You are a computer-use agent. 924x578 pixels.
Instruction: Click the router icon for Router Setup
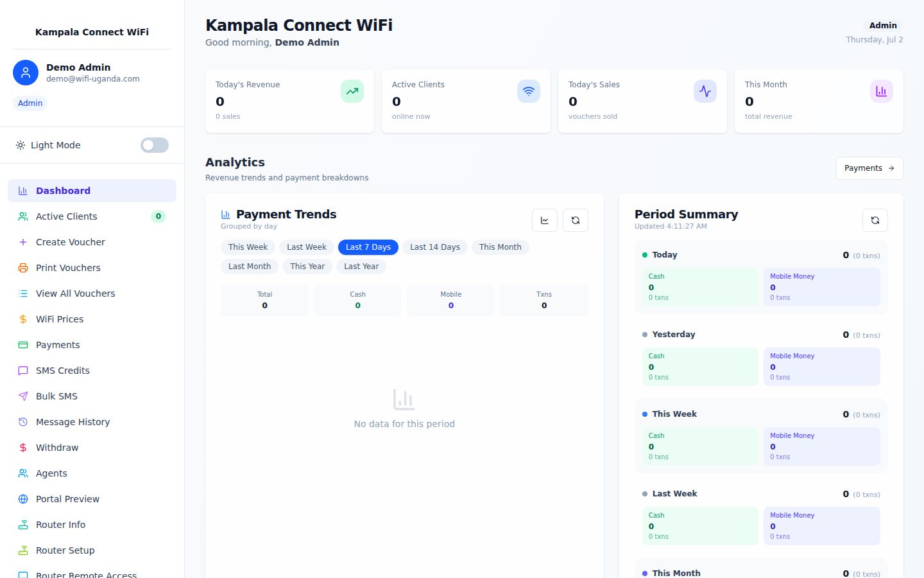[x=23, y=550]
